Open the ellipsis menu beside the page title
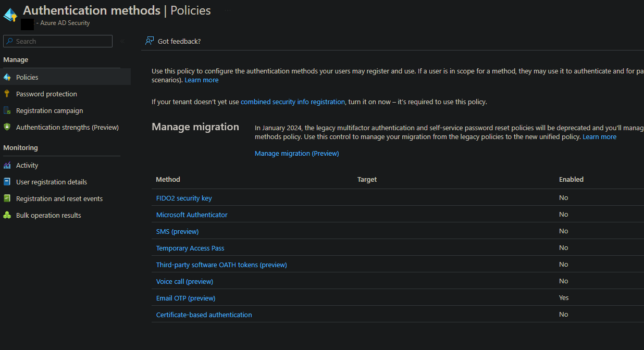 point(227,10)
